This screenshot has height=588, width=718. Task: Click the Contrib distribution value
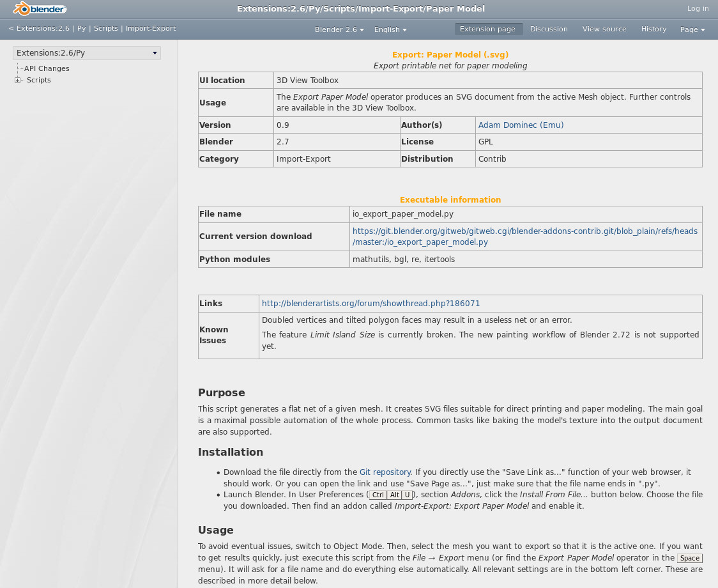pyautogui.click(x=492, y=159)
